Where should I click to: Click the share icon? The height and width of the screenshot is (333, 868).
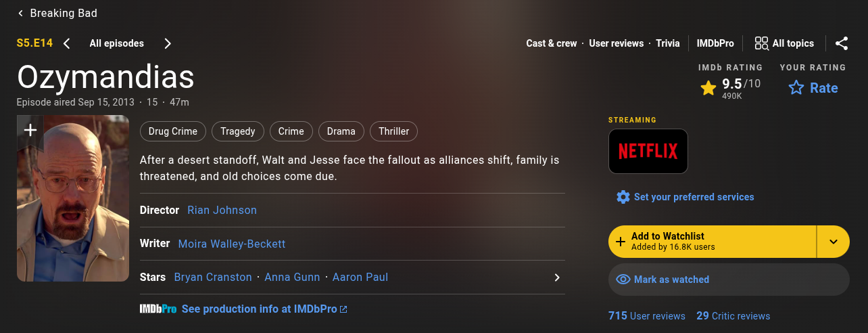(x=842, y=43)
